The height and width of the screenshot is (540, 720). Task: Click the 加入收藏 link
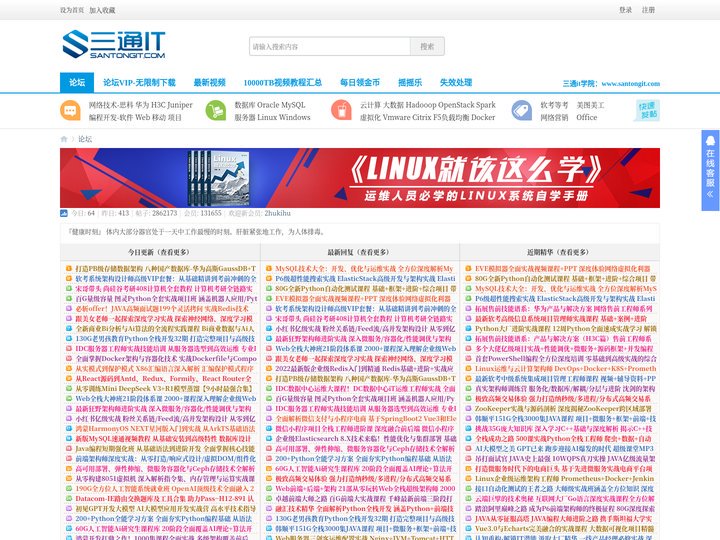[102, 10]
